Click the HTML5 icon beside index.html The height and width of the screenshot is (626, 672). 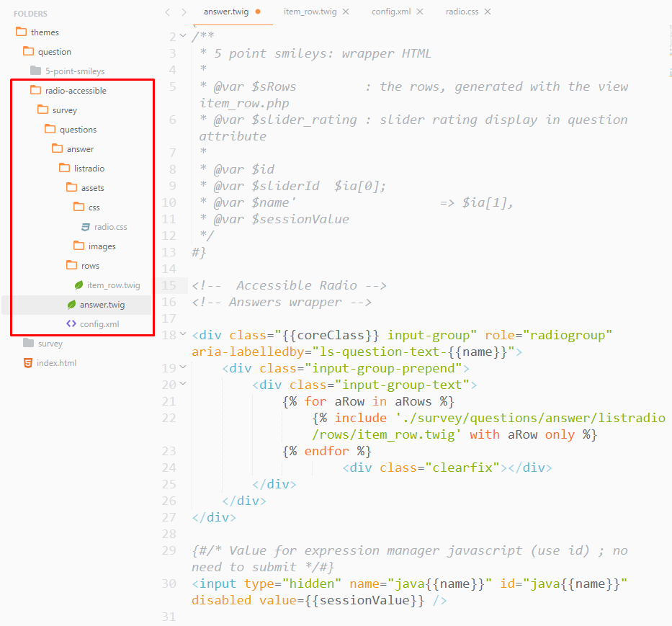28,362
